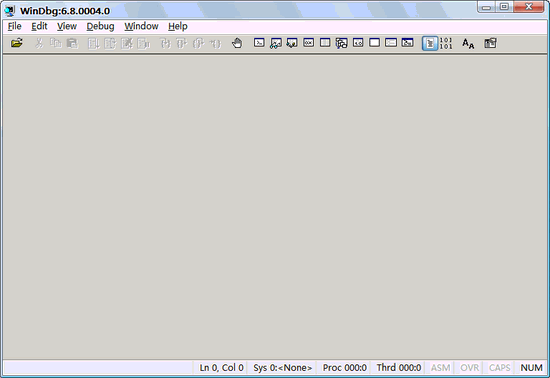Image resolution: width=550 pixels, height=378 pixels.
Task: Open the Disassembly window icon
Action: coord(358,43)
